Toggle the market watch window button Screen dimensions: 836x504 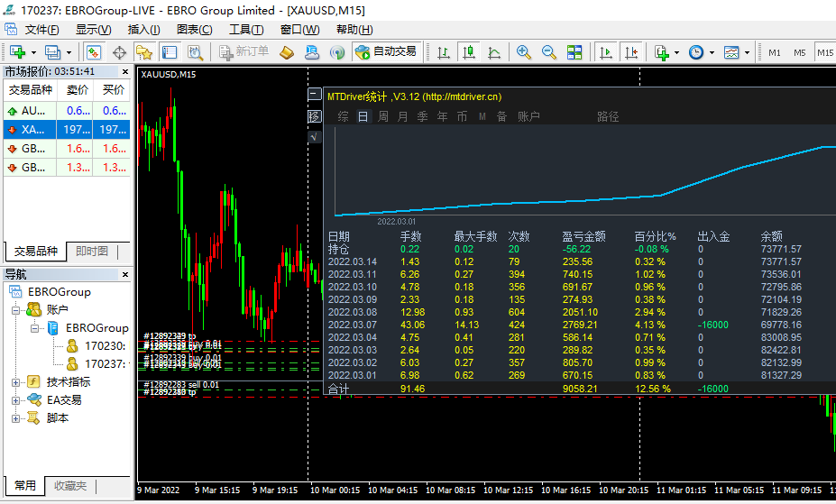(x=93, y=51)
